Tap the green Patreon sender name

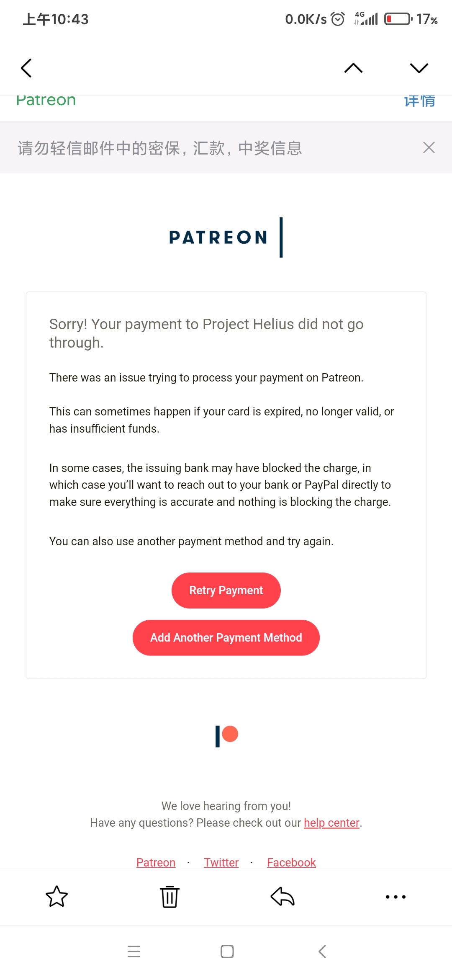coord(46,101)
